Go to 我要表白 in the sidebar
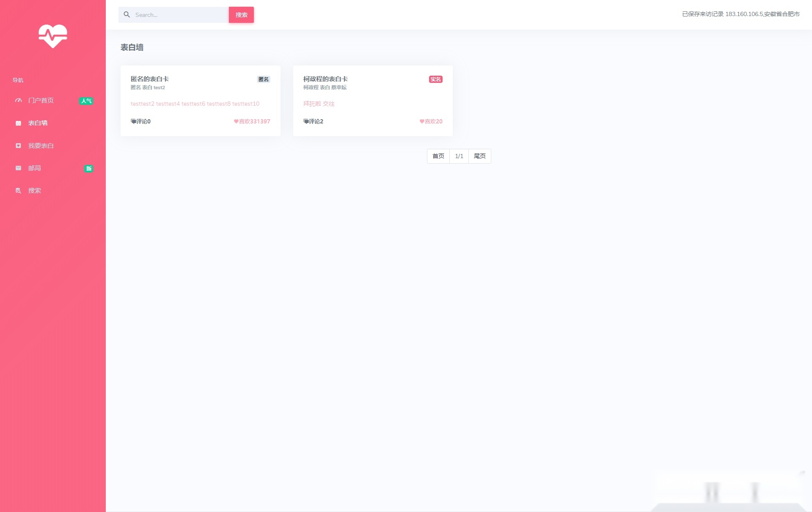The width and height of the screenshot is (812, 512). pyautogui.click(x=41, y=146)
